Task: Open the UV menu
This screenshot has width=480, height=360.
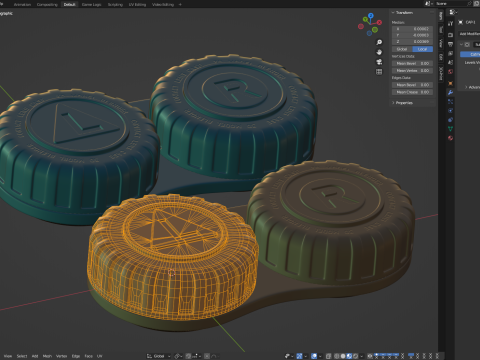Action: 99,356
